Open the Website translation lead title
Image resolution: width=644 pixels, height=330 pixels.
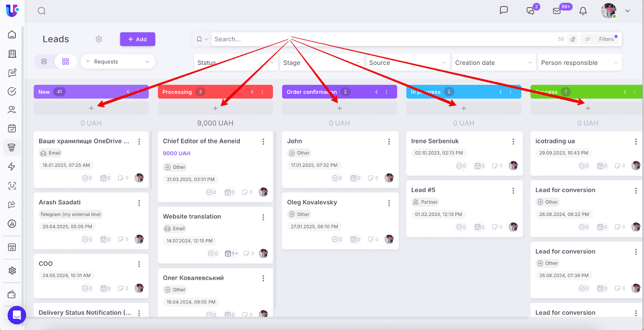[x=192, y=216]
